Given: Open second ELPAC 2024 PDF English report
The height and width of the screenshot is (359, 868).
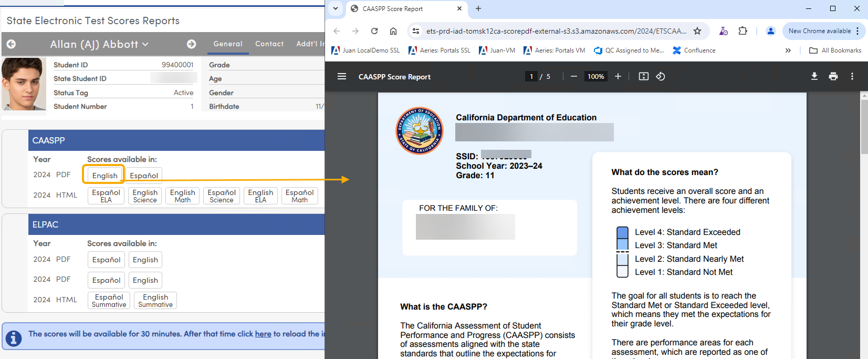Looking at the screenshot, I should (x=145, y=280).
